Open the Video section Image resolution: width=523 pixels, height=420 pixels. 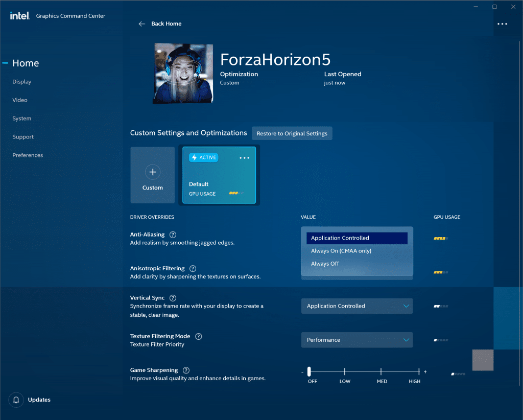coord(20,100)
